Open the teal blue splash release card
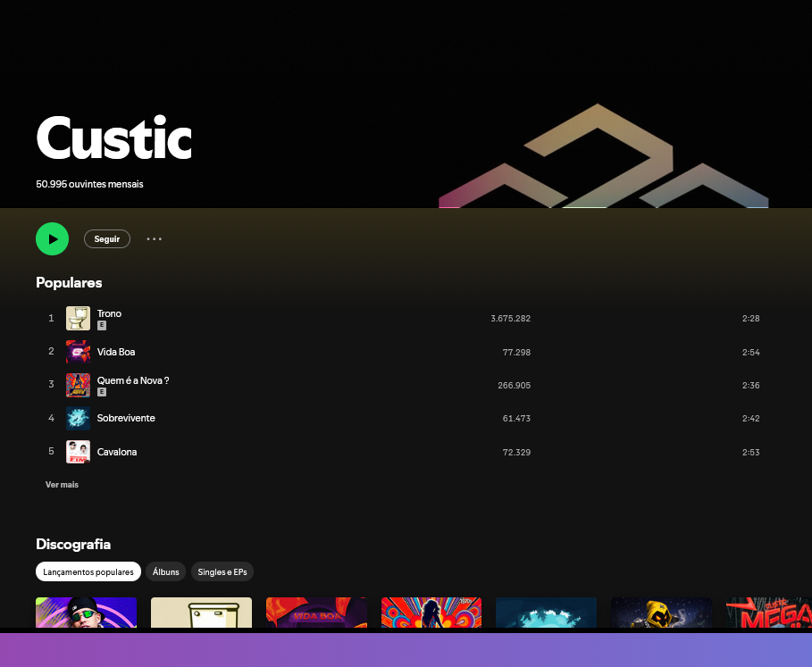This screenshot has width=812, height=667. coord(547,613)
